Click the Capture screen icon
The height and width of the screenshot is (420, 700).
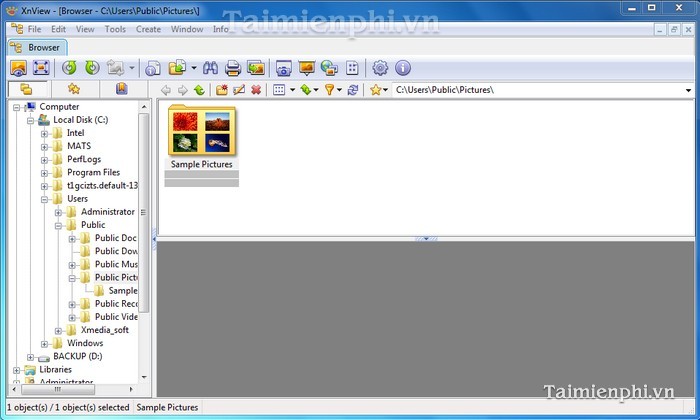click(283, 68)
